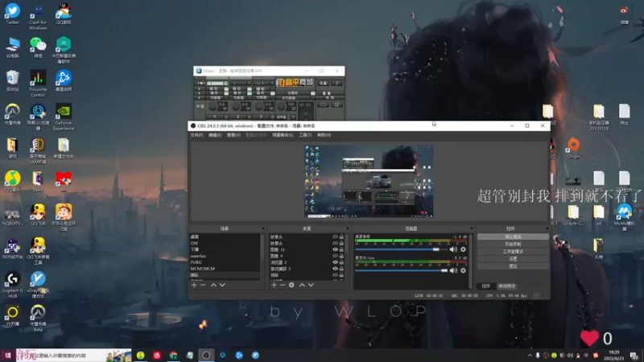644x362 pixels.
Task: Toggle visibility eye for 显示器捕获 2 source
Action: tap(335, 269)
